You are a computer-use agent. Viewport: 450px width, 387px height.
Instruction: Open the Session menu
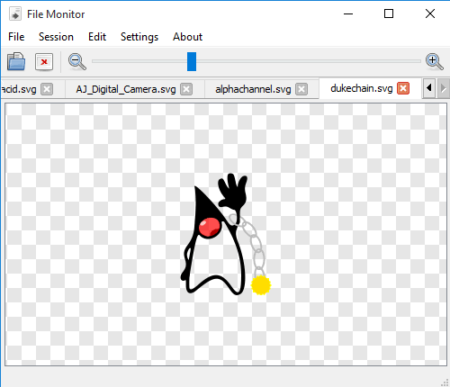pos(56,37)
